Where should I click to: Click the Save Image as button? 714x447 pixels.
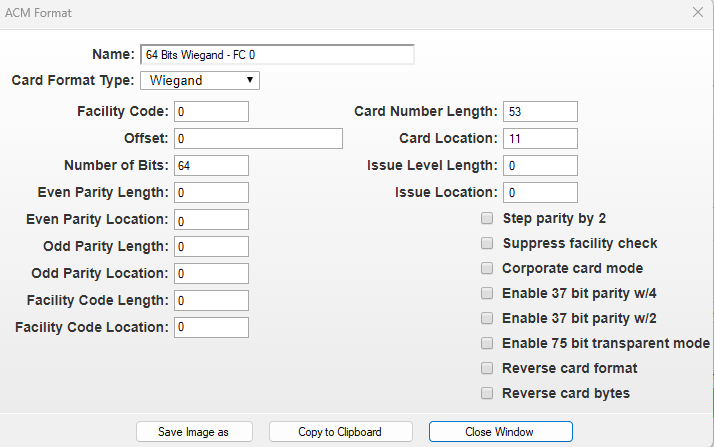[x=194, y=432]
